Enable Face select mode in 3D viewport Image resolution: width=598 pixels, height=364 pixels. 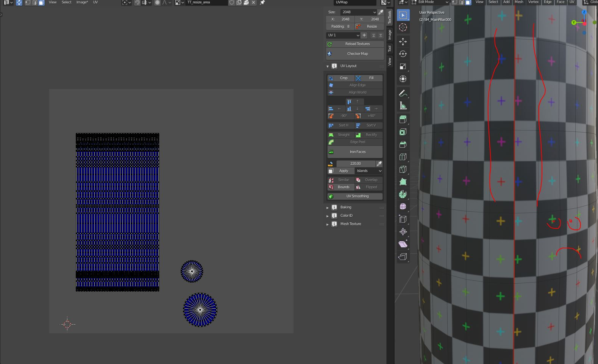point(468,2)
